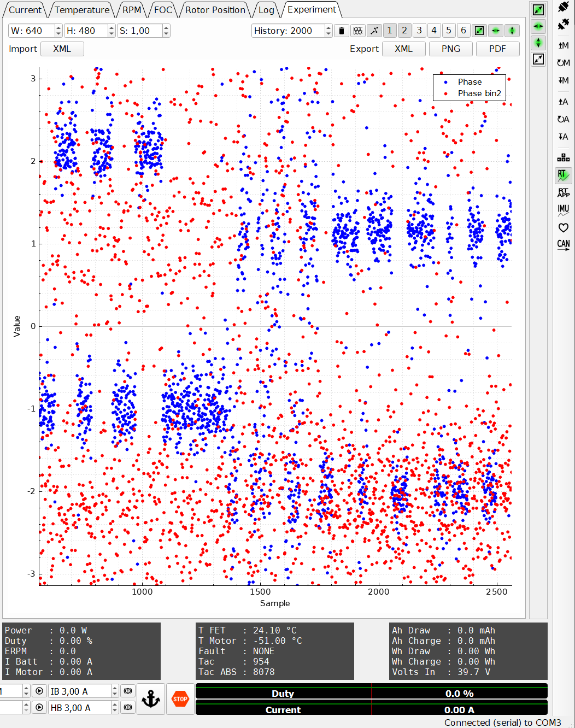Click the RT APP data icon

563,192
